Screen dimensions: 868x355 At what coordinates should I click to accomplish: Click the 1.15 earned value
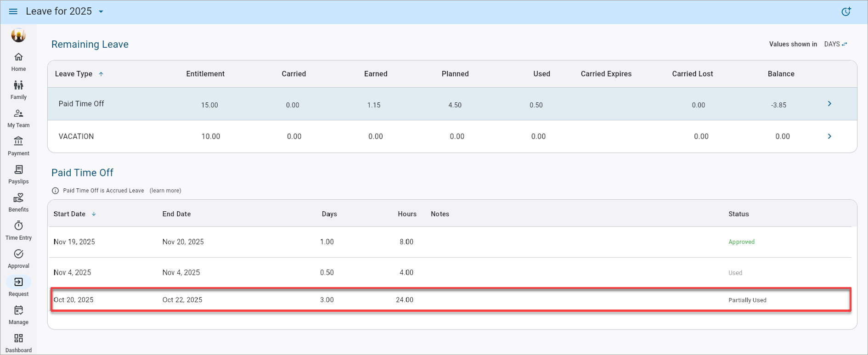coord(374,105)
